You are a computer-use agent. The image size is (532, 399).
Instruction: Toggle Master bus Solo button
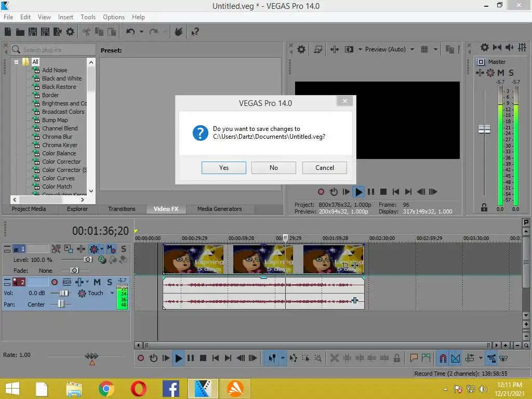[511, 73]
